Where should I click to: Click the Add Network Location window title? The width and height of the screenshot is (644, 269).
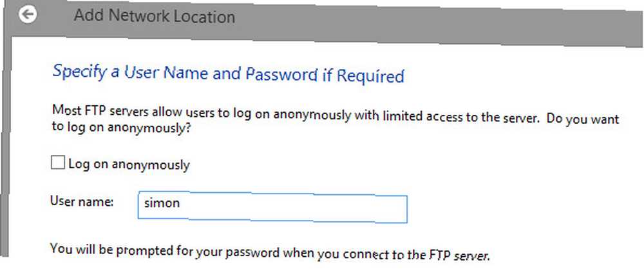click(x=155, y=17)
